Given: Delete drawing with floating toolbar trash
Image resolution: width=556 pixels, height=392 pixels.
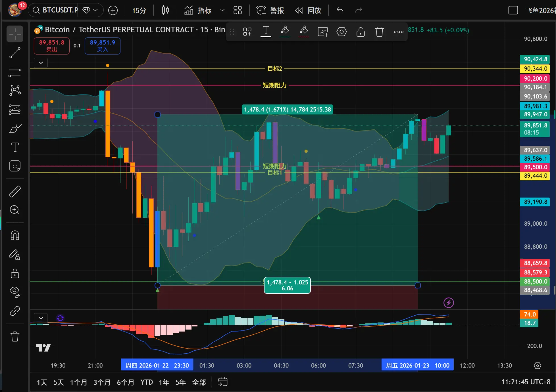Looking at the screenshot, I should [379, 32].
